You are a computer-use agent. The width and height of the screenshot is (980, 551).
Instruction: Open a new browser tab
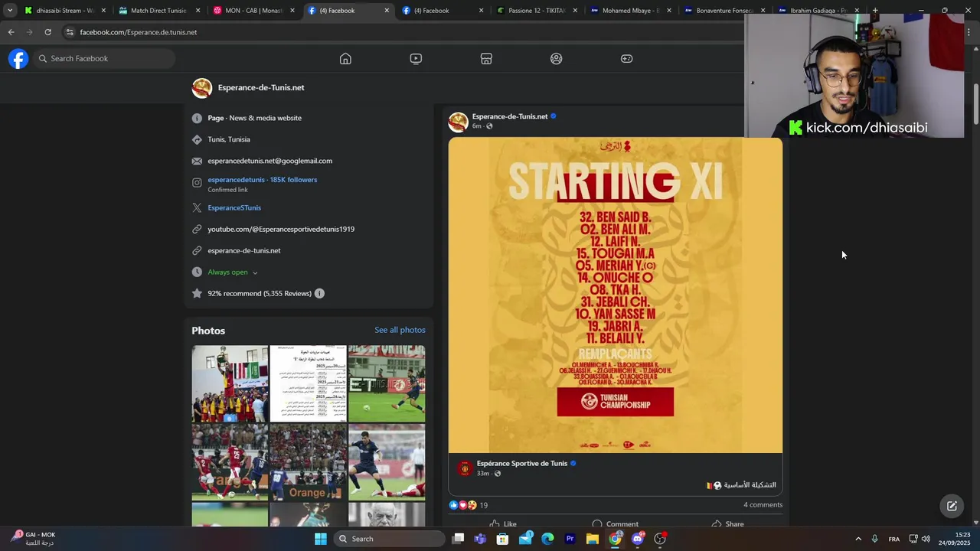click(x=875, y=11)
